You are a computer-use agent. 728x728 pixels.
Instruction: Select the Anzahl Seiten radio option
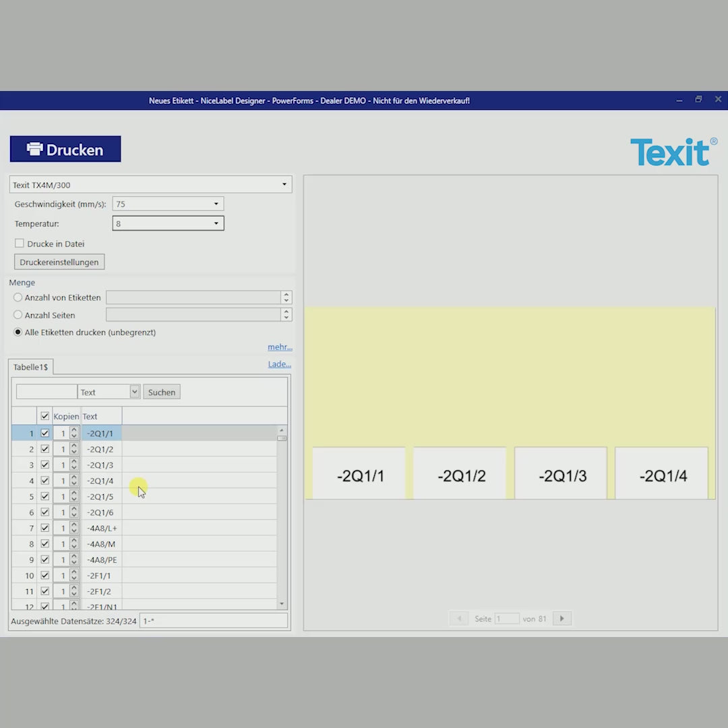point(18,315)
